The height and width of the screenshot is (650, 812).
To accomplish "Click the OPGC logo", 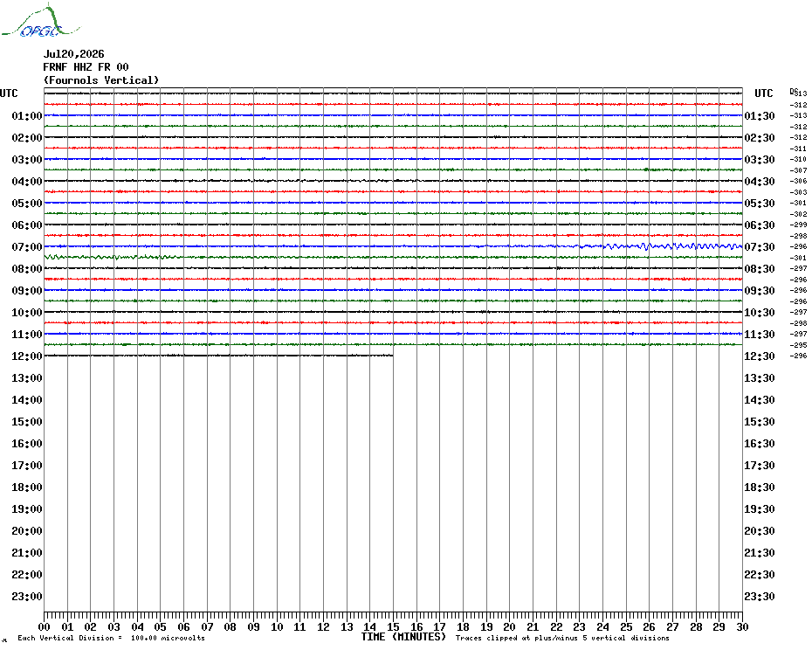I will pos(40,21).
